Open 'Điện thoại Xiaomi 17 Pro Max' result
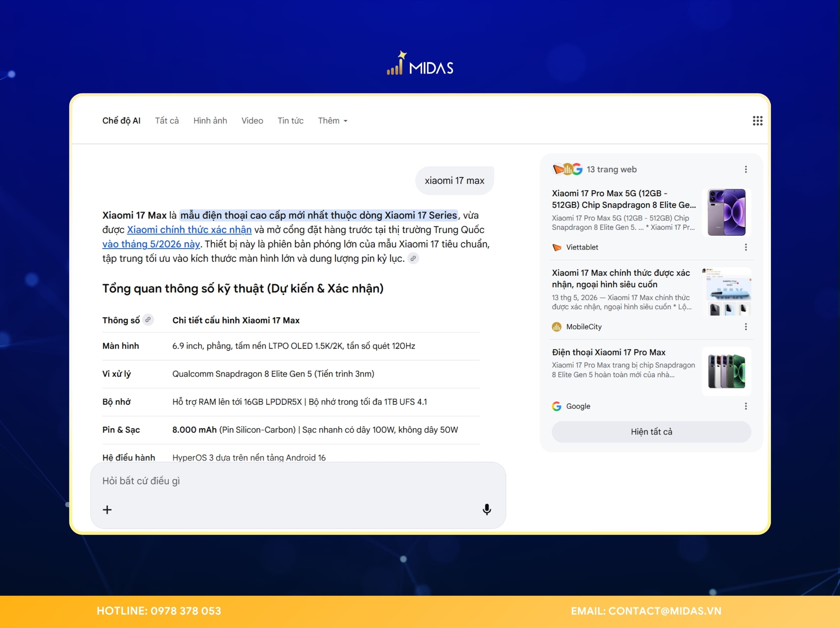Viewport: 840px width, 628px height. coord(609,352)
